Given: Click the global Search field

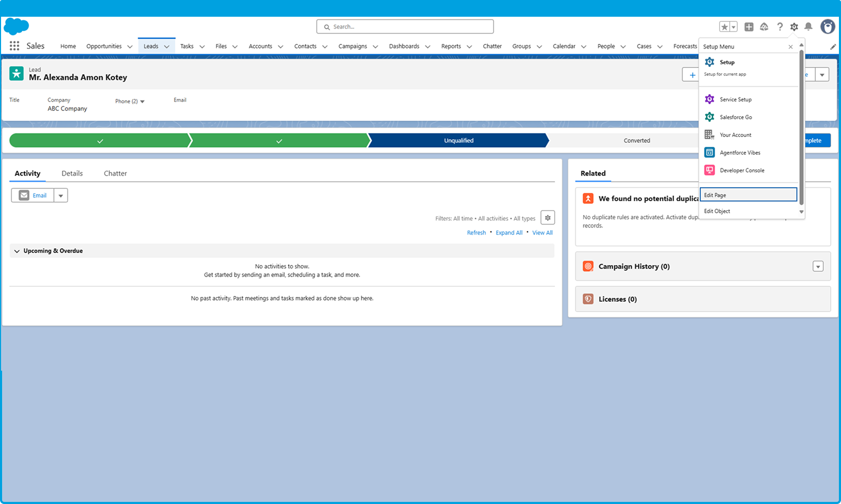Looking at the screenshot, I should click(405, 27).
